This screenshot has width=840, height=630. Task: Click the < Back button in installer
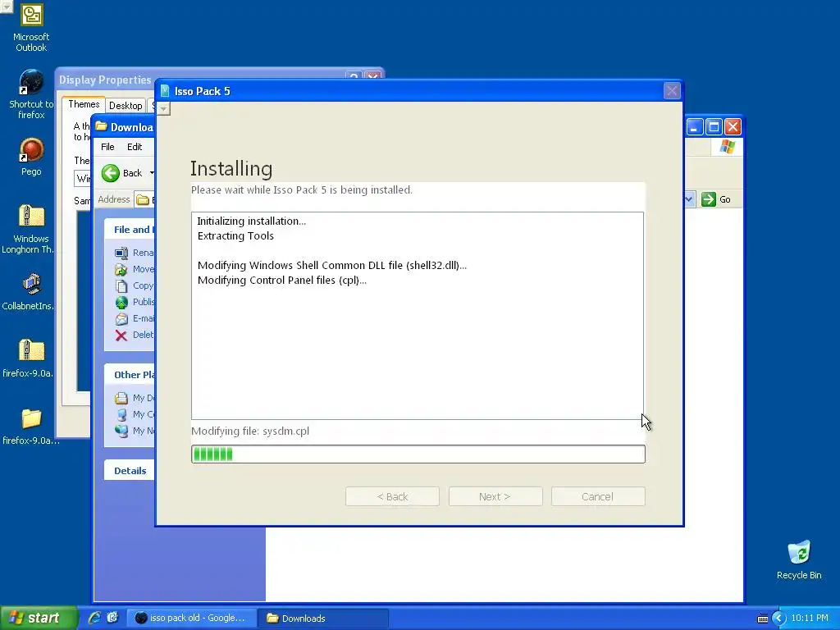pos(392,496)
